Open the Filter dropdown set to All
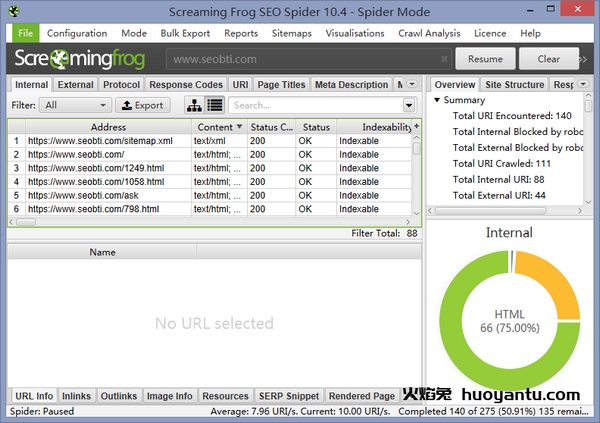The width and height of the screenshot is (600, 423). (76, 105)
